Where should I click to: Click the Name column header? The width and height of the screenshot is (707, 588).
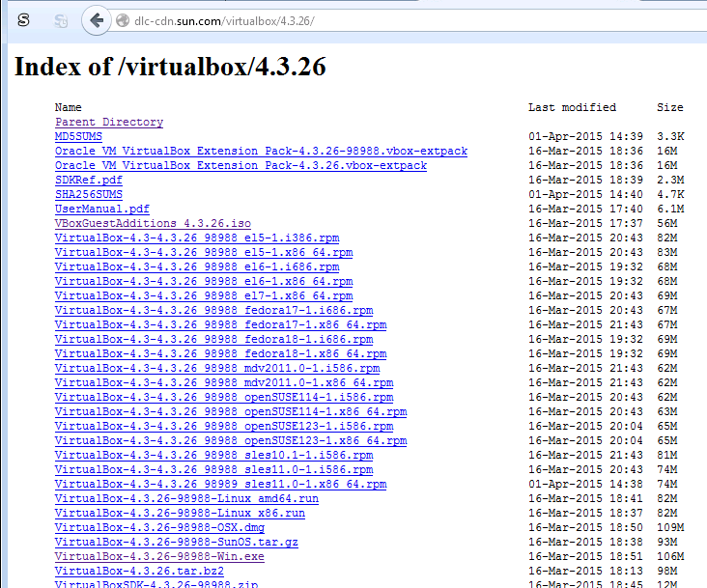tap(68, 107)
